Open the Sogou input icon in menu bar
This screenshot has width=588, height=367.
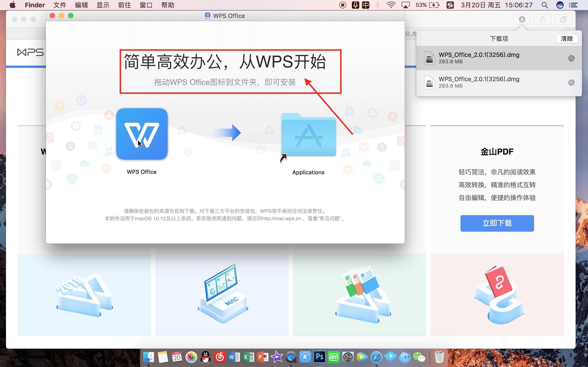pos(451,5)
